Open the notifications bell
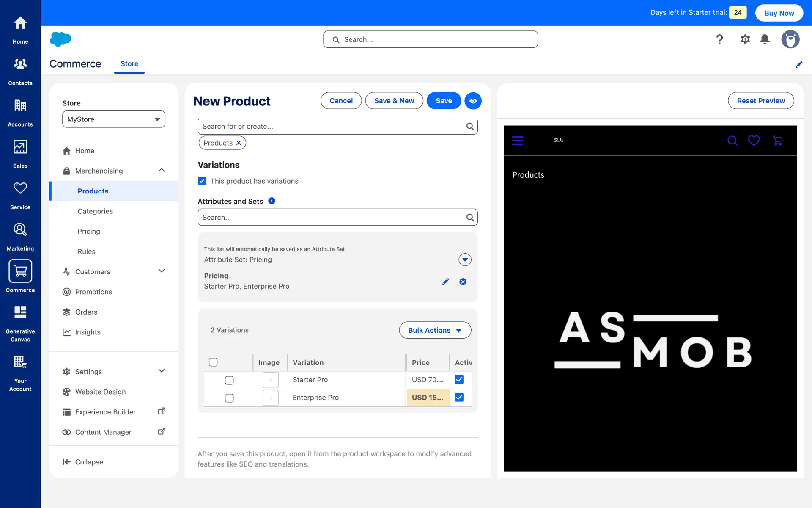 (x=765, y=39)
